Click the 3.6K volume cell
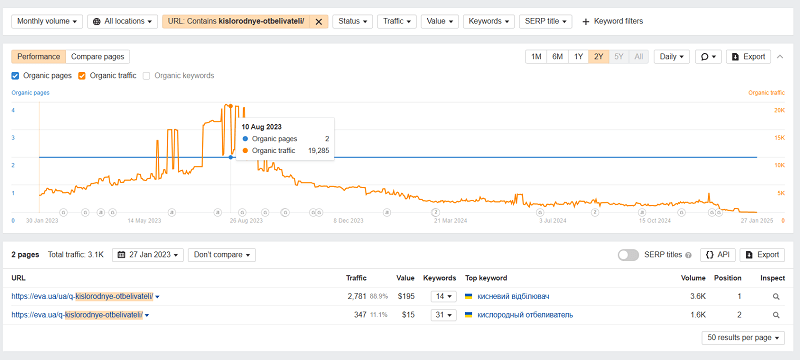Image resolution: width=800 pixels, height=360 pixels. [697, 296]
